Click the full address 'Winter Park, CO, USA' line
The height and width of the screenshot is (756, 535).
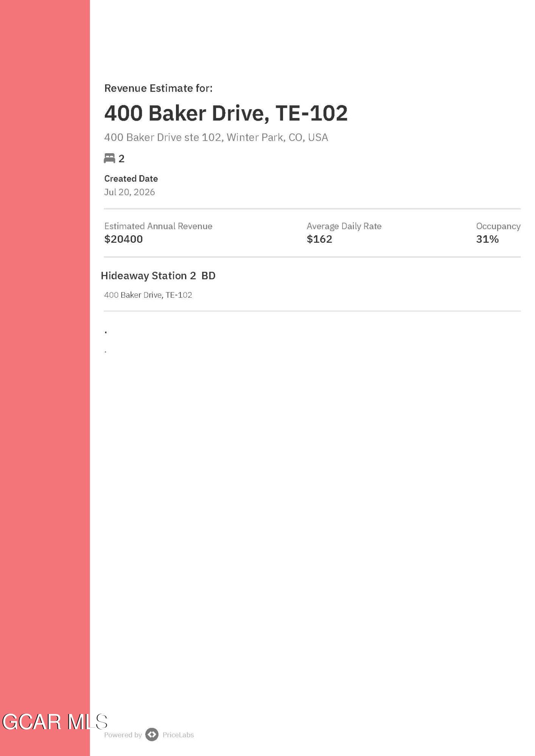[216, 137]
